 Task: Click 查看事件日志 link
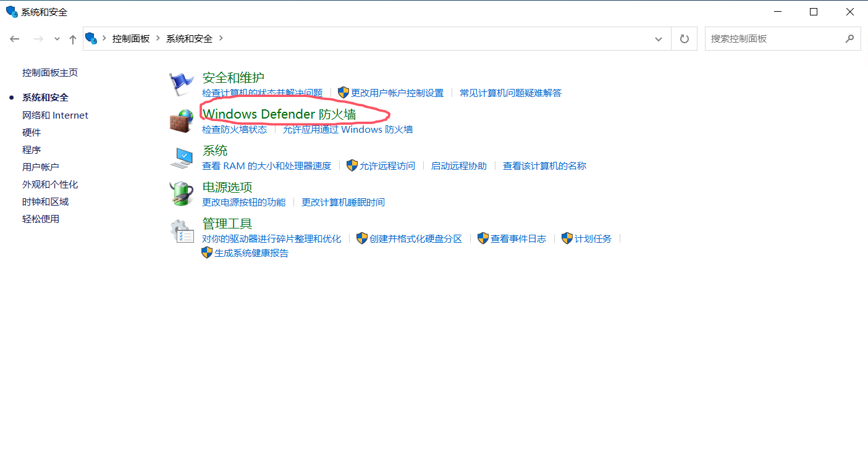pyautogui.click(x=518, y=238)
